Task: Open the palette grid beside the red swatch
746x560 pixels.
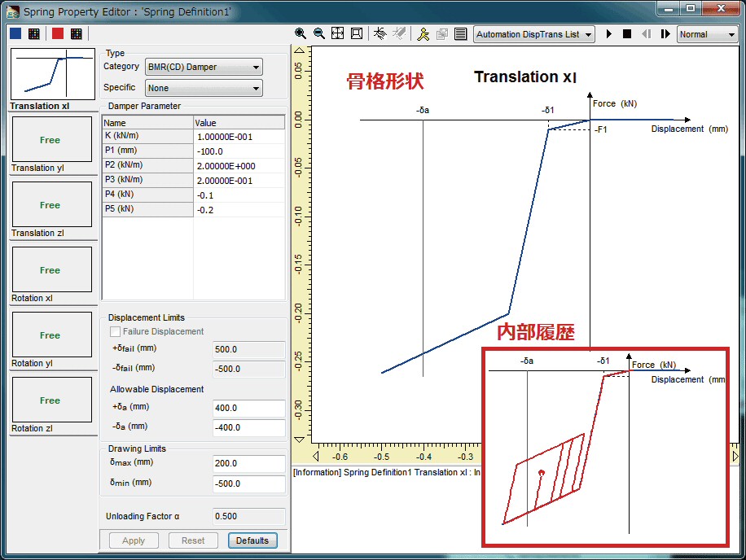Action: pyautogui.click(x=76, y=33)
